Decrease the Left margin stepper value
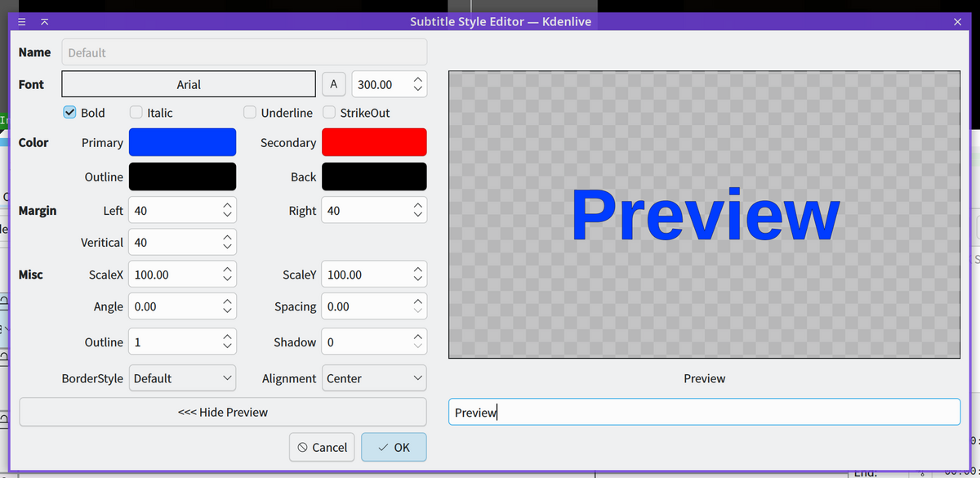 pyautogui.click(x=228, y=215)
